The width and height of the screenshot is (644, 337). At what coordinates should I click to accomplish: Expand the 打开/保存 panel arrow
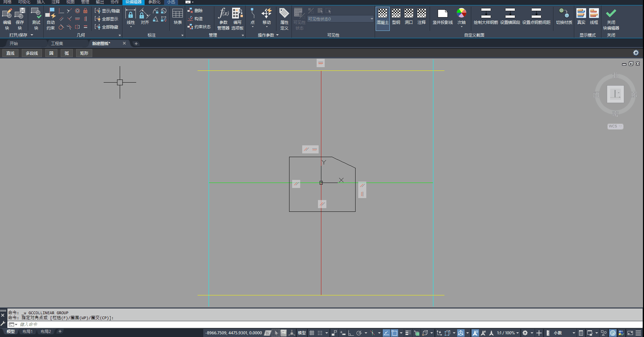[x=32, y=35]
